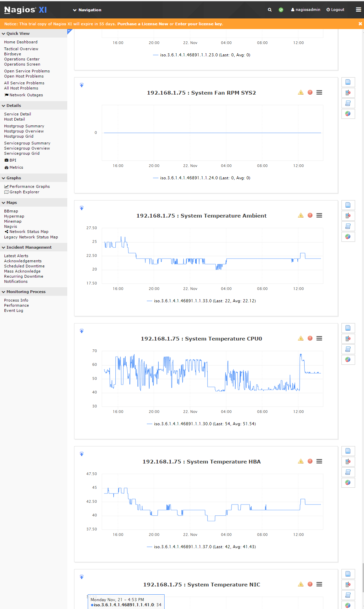
Task: Collapse the Monitoring Process sidebar section
Action: 33,292
